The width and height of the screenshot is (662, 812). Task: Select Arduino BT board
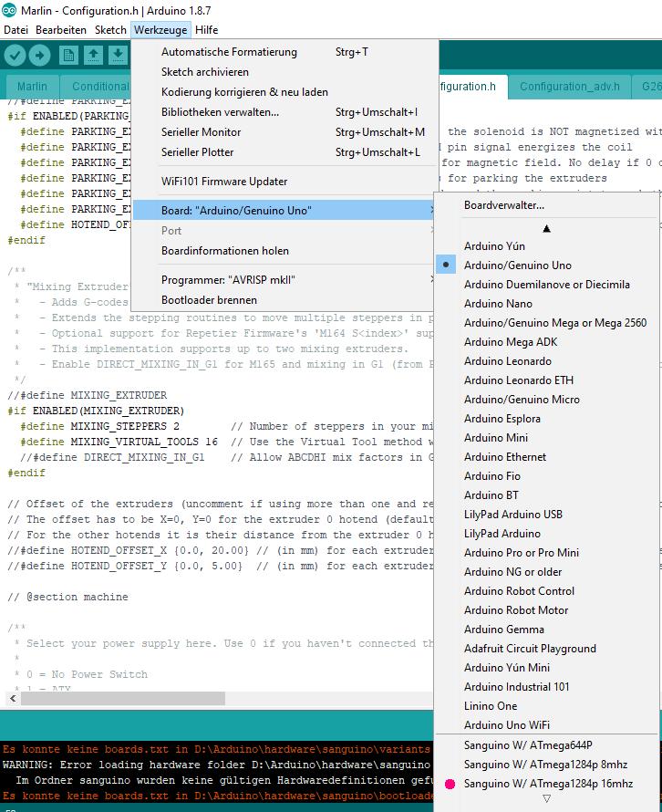pyautogui.click(x=546, y=495)
